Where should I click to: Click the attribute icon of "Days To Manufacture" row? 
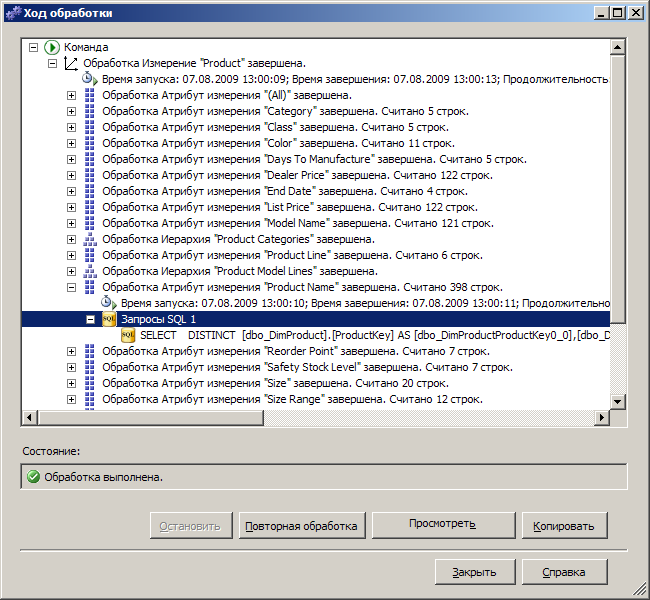90,159
